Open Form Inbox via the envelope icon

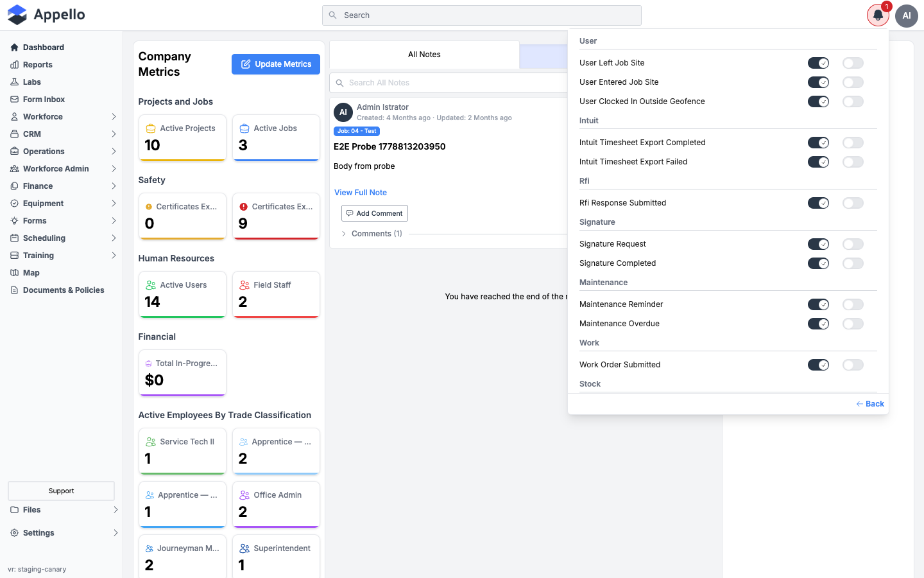pos(14,100)
